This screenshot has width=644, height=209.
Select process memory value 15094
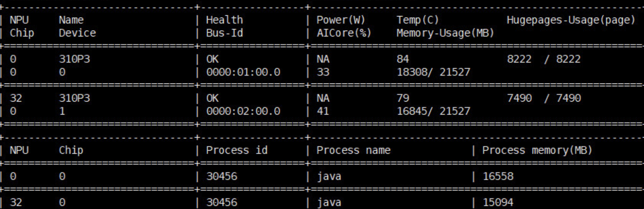498,202
